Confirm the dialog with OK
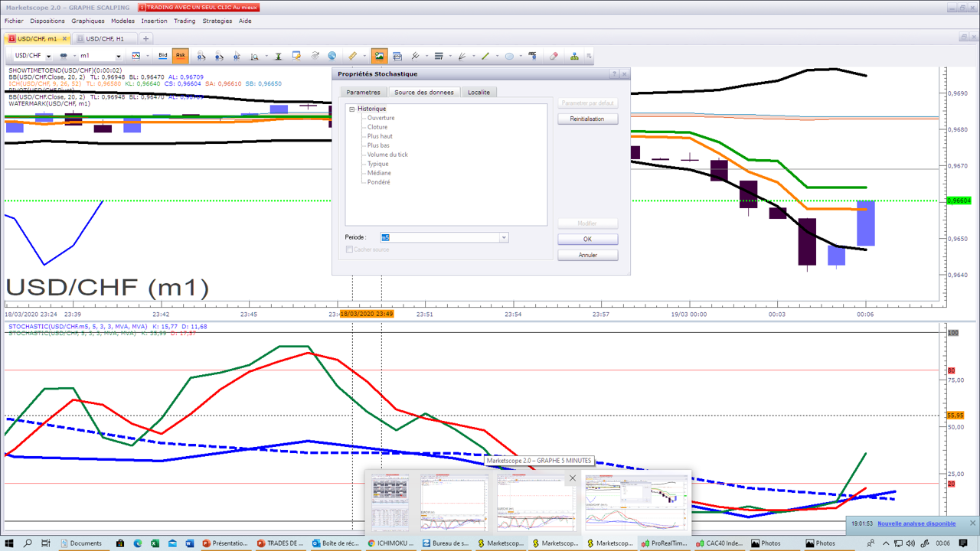 pos(587,239)
